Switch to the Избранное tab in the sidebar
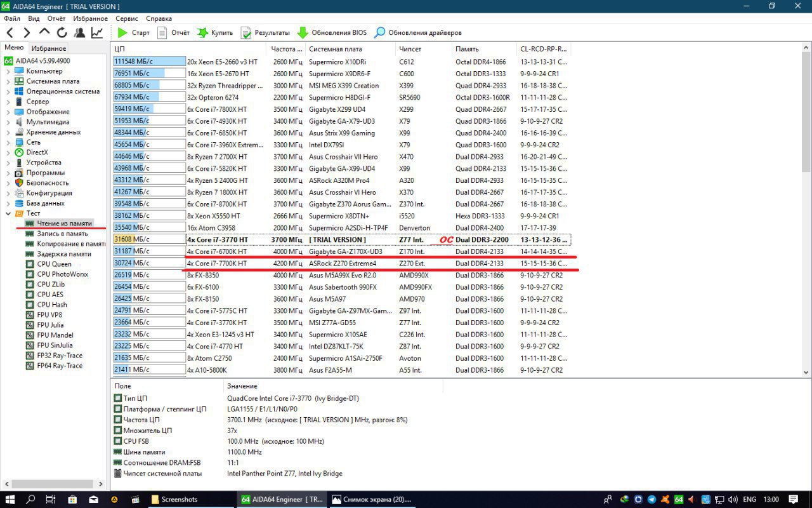The width and height of the screenshot is (812, 508). [x=49, y=48]
